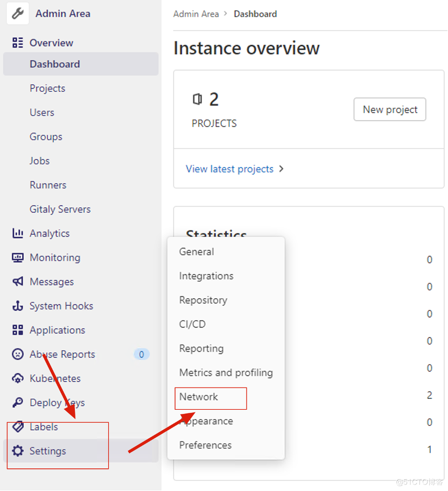
Task: Click the Abuse Reports face icon
Action: tap(18, 354)
